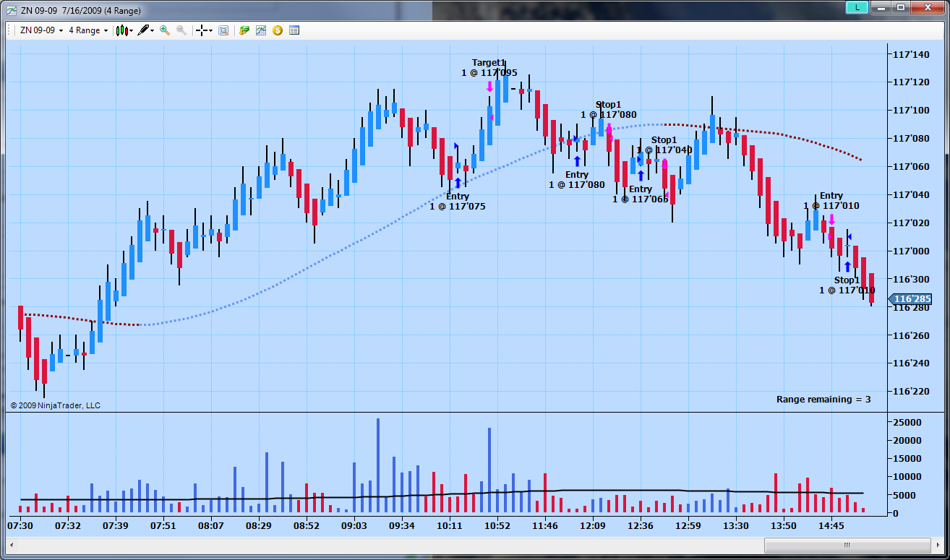Click the Stop1 1 @ 117'040 label
Viewport: 950px width, 560px height.
[x=664, y=145]
